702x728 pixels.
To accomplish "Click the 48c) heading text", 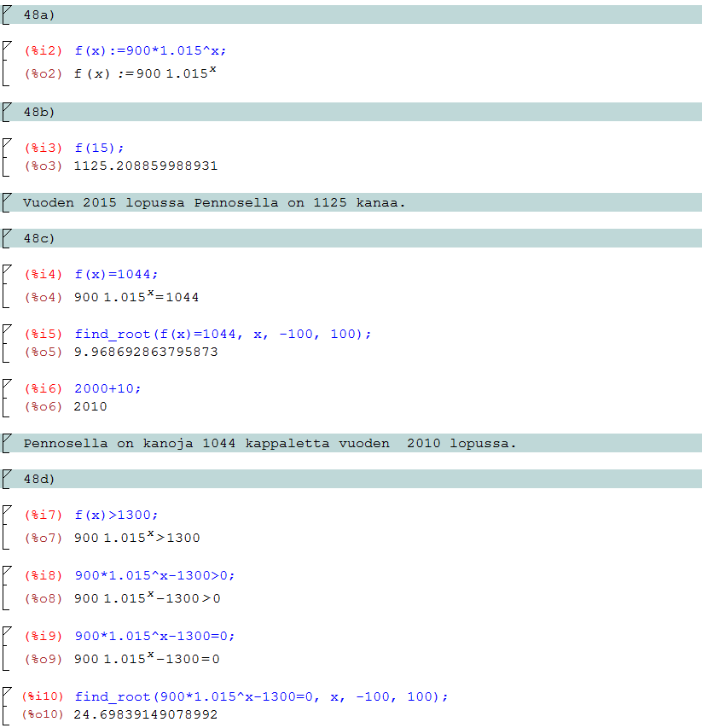I will (39, 238).
